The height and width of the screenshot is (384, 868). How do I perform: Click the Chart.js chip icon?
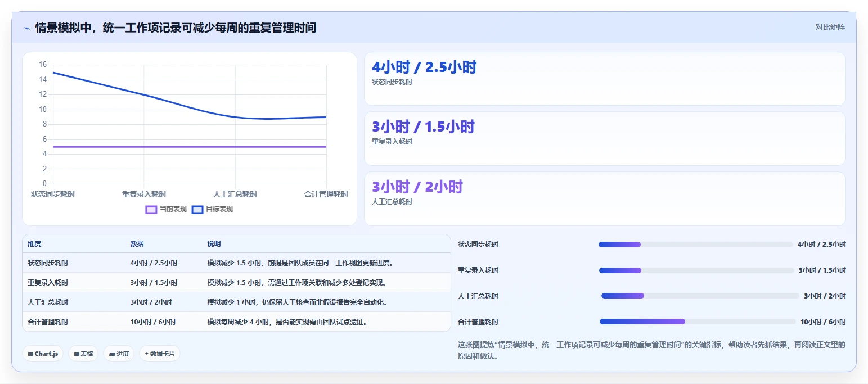tap(30, 354)
